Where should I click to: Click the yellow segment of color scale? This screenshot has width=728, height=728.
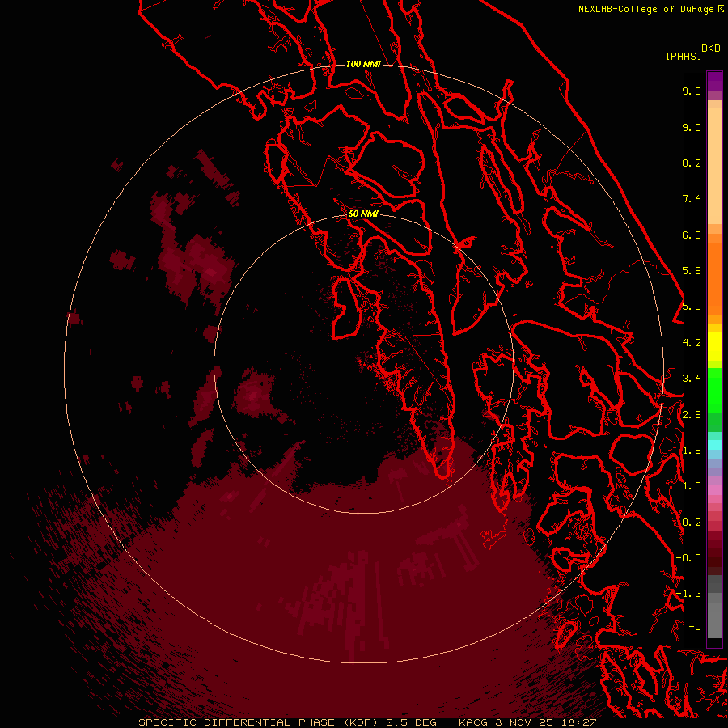714,346
